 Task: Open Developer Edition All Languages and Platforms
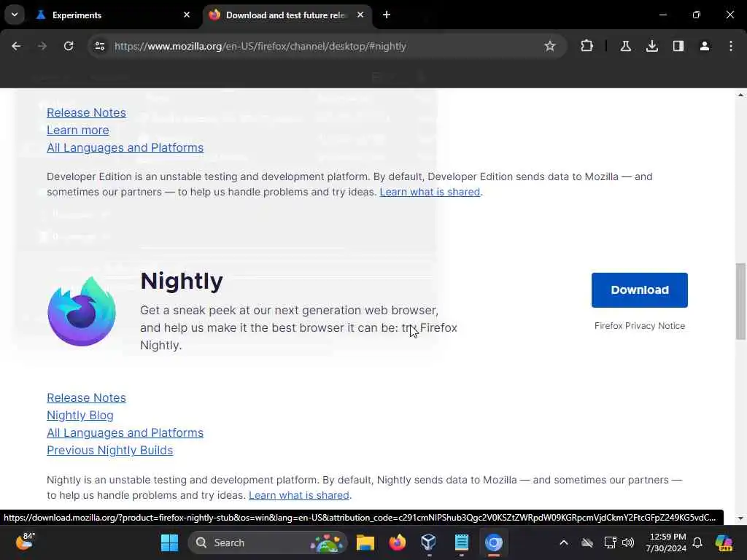point(125,147)
